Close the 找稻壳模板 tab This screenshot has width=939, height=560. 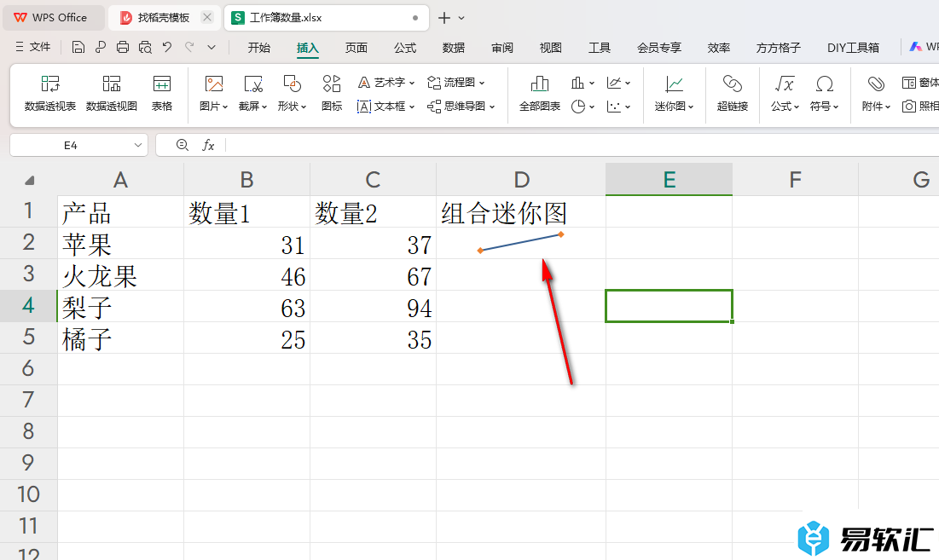(x=207, y=17)
